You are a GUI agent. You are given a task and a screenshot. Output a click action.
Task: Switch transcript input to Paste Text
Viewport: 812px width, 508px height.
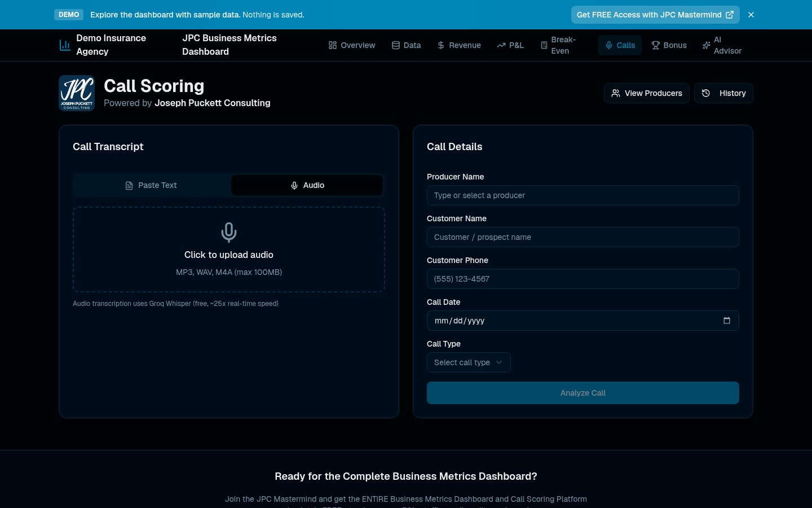(151, 185)
